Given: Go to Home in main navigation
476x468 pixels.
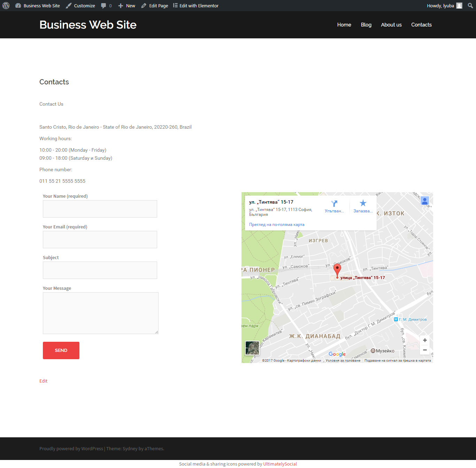Looking at the screenshot, I should (344, 25).
